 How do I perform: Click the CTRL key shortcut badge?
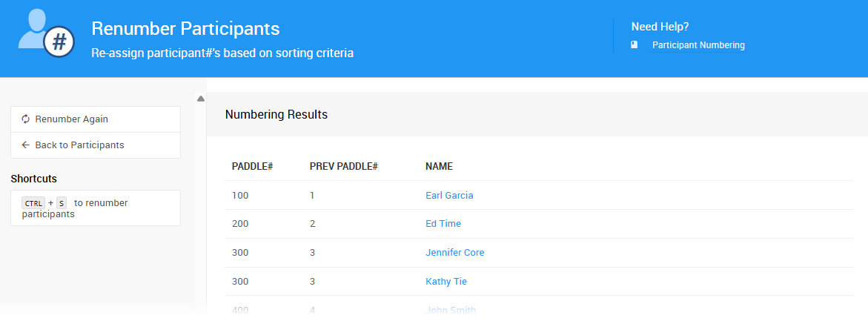pos(33,203)
